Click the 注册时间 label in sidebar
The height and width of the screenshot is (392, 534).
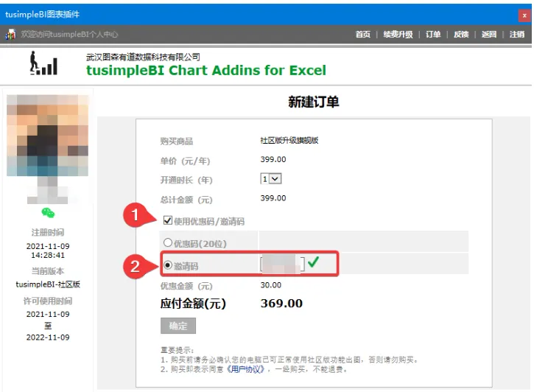[x=48, y=232]
